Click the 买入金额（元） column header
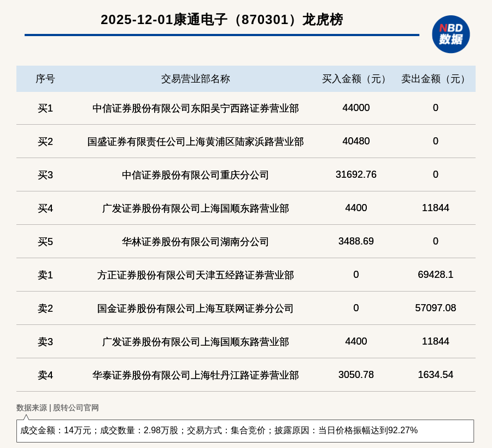Screen dimensions: 492x448 [356, 79]
